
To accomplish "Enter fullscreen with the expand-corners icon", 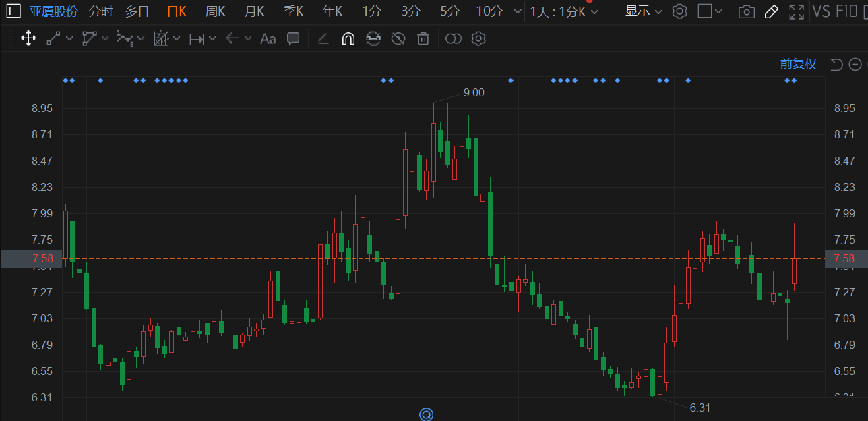I will pos(797,11).
